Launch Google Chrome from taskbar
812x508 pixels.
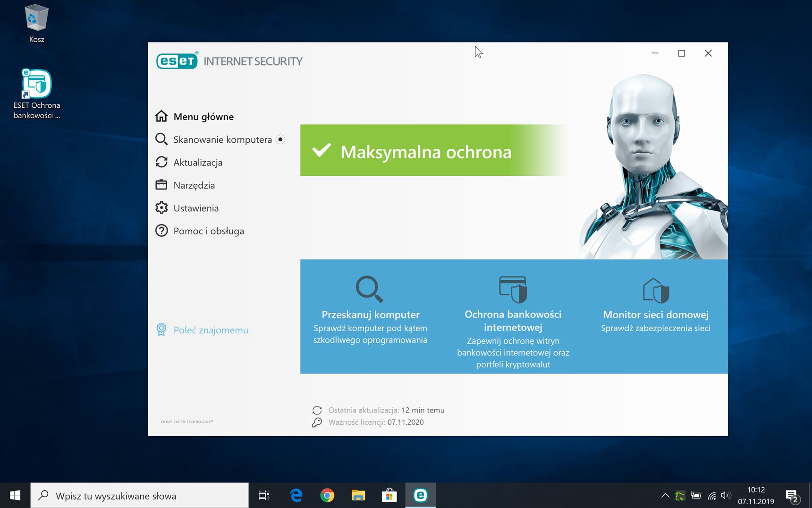[327, 495]
